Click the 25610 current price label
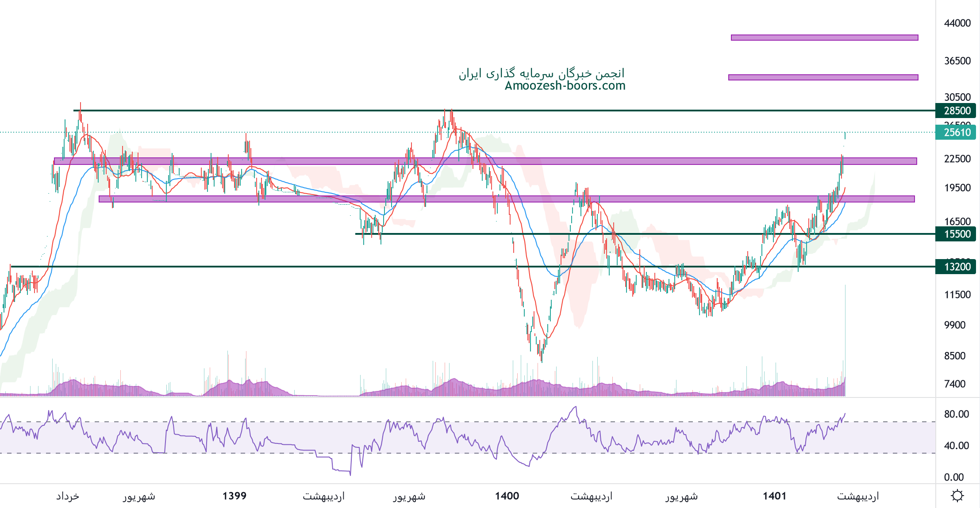980x508 pixels. pos(956,132)
